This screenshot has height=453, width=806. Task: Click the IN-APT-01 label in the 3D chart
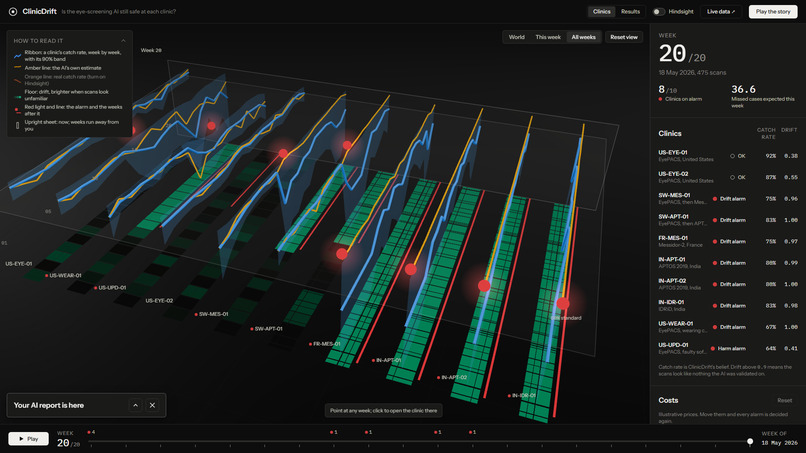[389, 360]
